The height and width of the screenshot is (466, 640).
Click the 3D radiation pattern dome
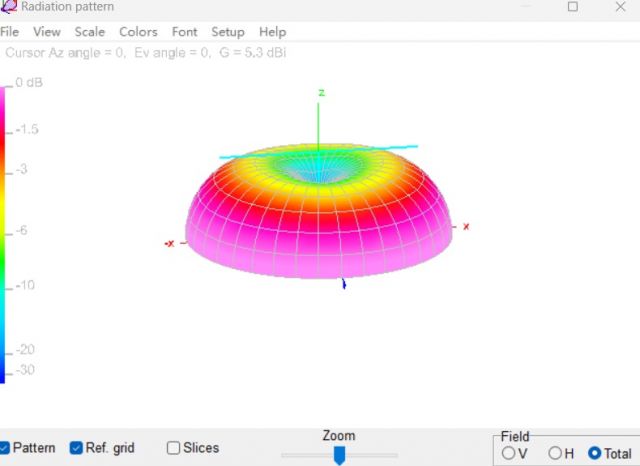[319, 211]
